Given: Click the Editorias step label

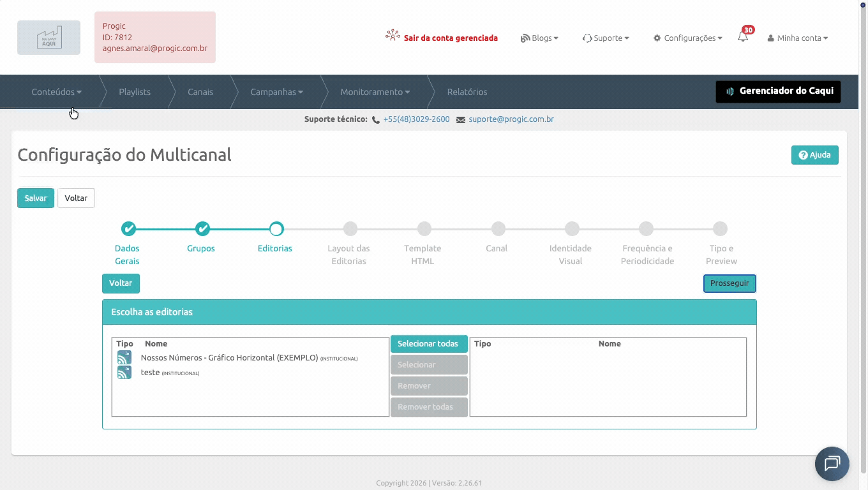Looking at the screenshot, I should click(x=275, y=248).
